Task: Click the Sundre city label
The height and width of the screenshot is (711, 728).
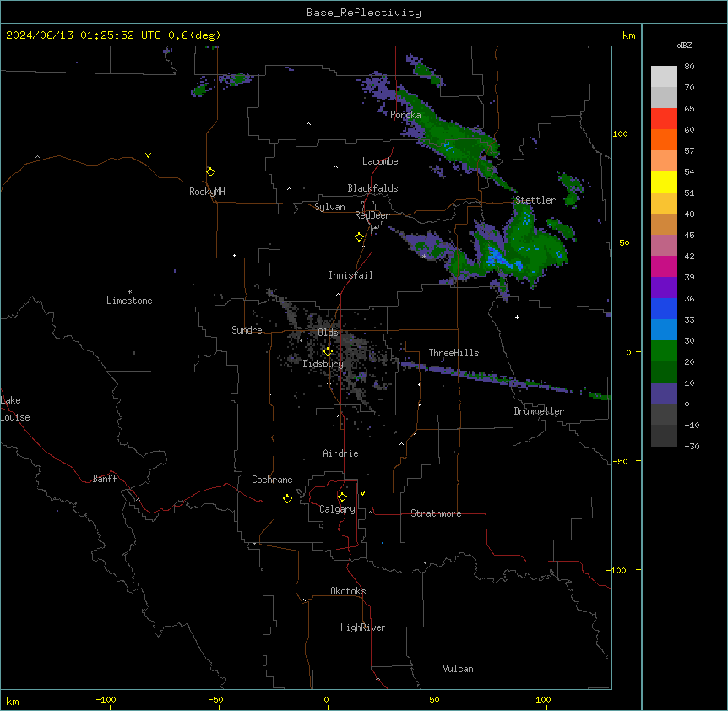Action: (247, 330)
